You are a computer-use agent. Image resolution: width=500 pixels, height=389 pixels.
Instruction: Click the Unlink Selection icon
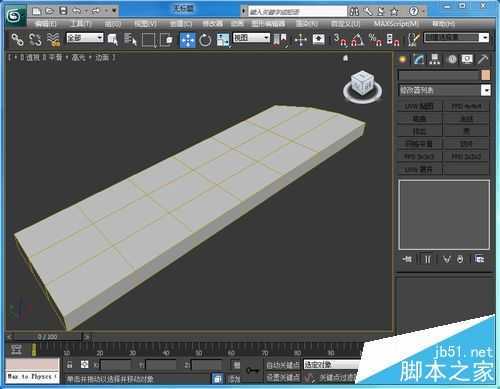tap(35, 40)
